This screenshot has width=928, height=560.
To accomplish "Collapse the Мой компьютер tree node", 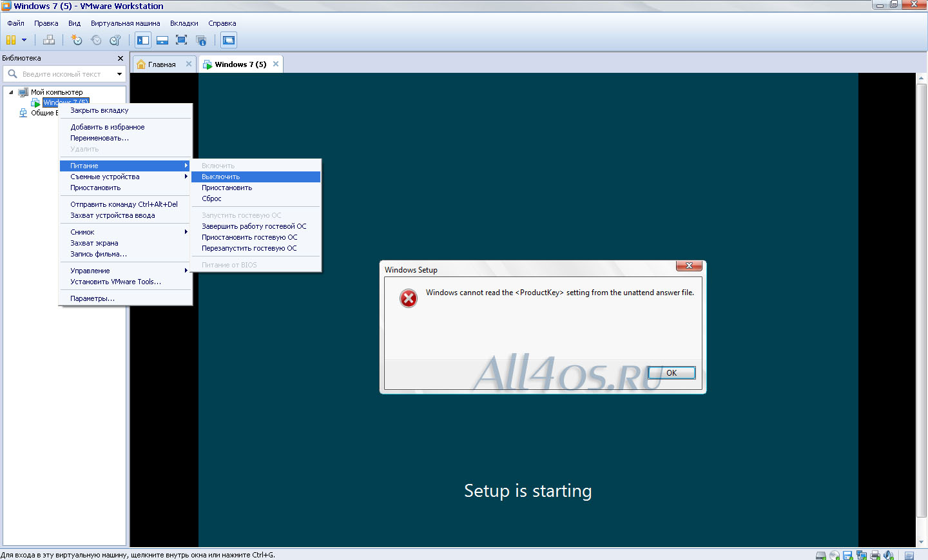I will 11,92.
